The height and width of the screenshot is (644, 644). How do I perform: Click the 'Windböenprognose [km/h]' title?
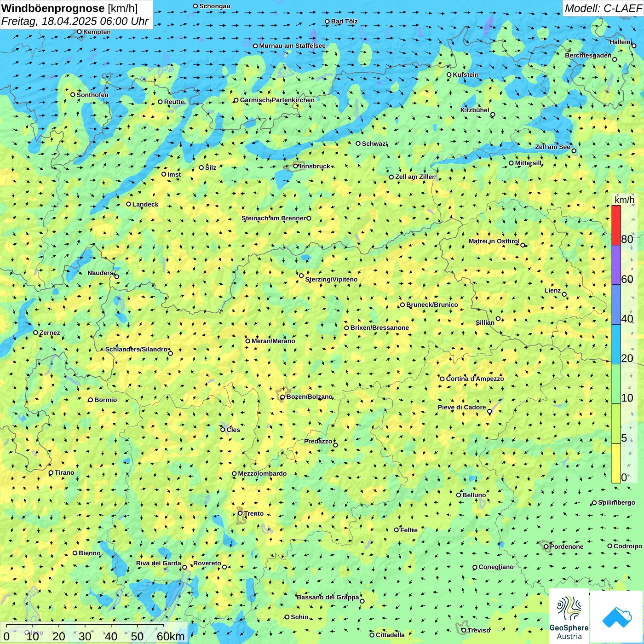69,8
